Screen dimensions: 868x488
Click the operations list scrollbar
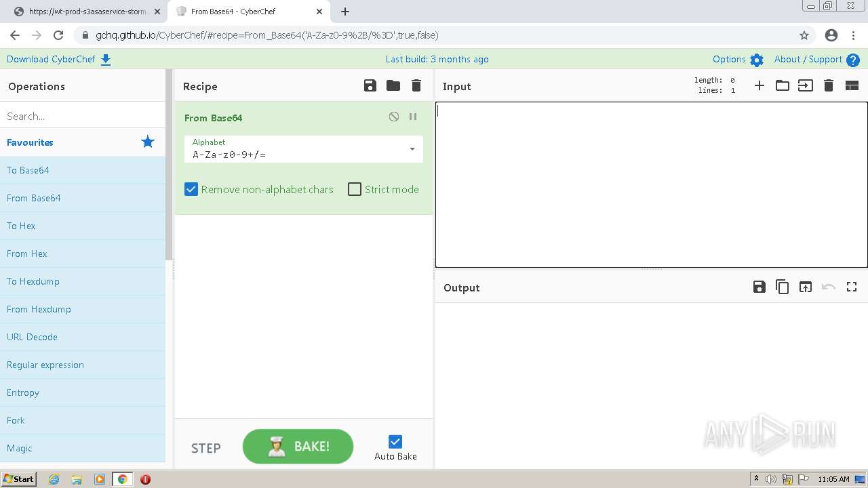pos(170,165)
